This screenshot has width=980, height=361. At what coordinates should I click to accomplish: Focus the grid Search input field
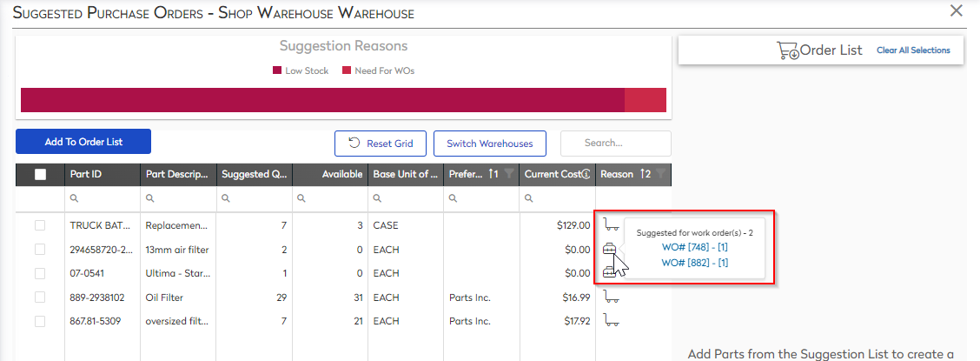pyautogui.click(x=615, y=144)
